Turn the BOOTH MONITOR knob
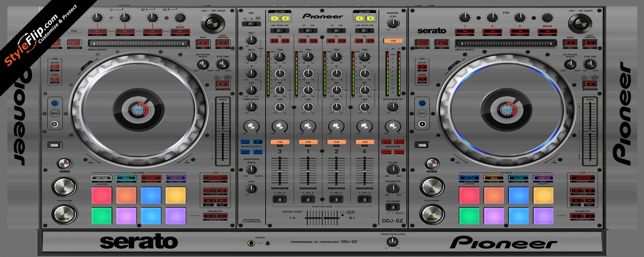 point(393,107)
